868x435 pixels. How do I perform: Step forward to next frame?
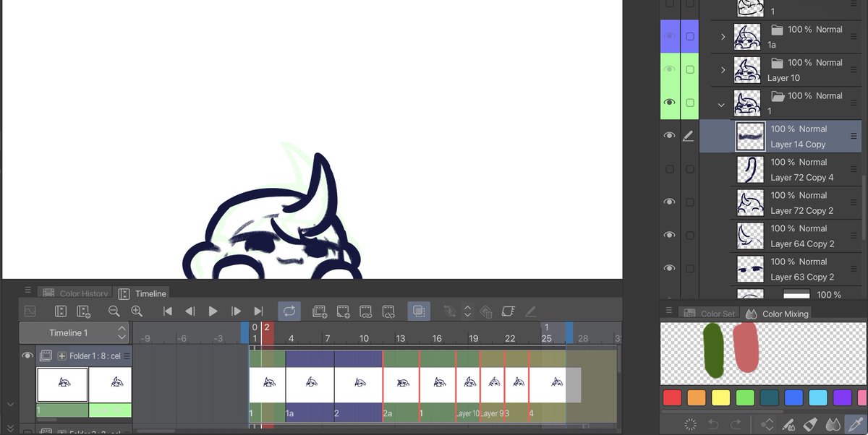click(x=236, y=311)
